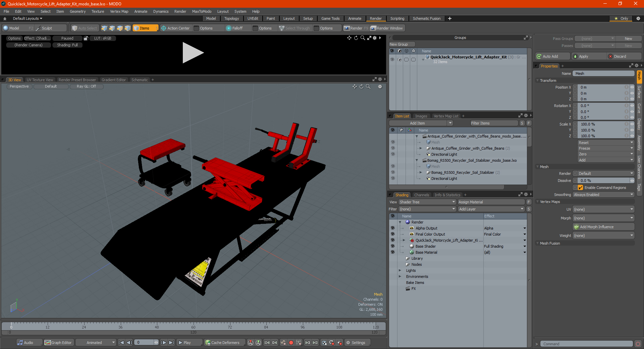Open the Shader Tree view dropdown

coord(427,202)
